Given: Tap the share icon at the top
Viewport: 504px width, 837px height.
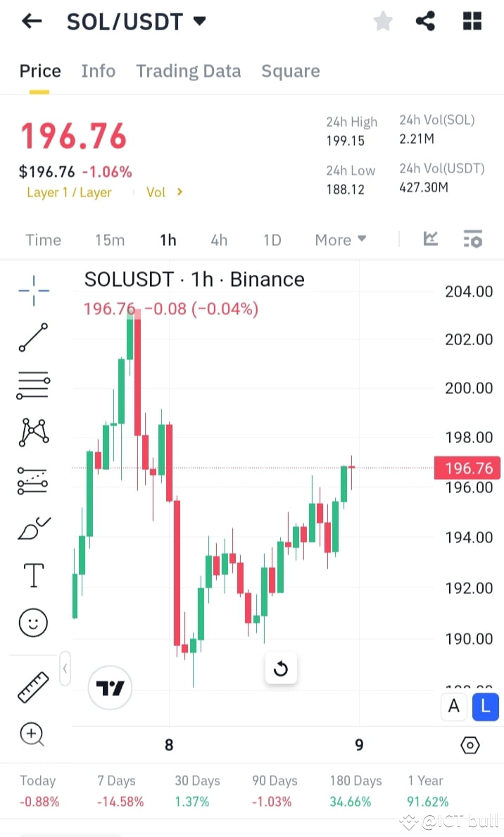Looking at the screenshot, I should click(x=425, y=21).
